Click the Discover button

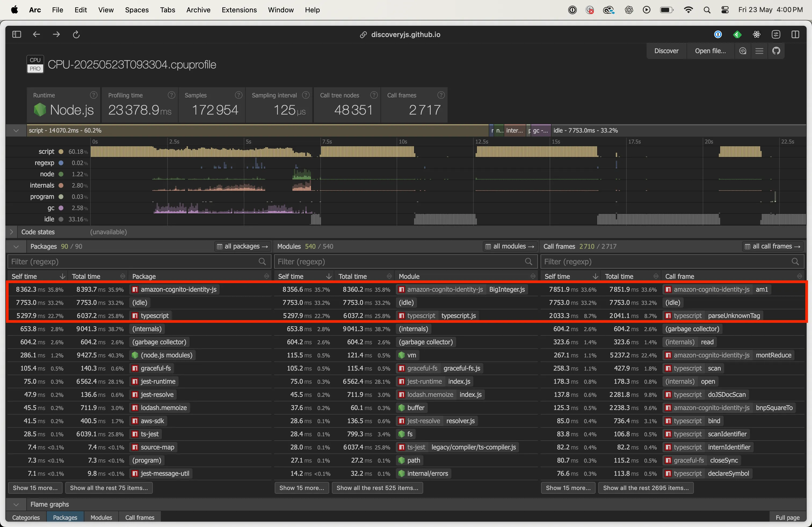pos(666,51)
